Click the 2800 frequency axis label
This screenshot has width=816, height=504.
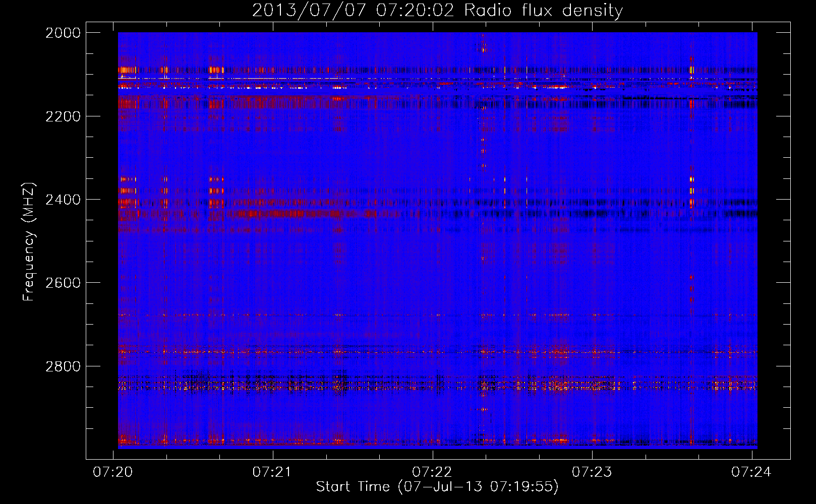[63, 366]
